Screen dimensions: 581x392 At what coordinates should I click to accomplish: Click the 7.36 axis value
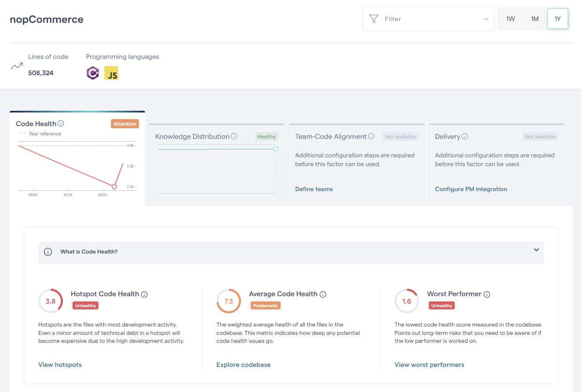click(130, 145)
